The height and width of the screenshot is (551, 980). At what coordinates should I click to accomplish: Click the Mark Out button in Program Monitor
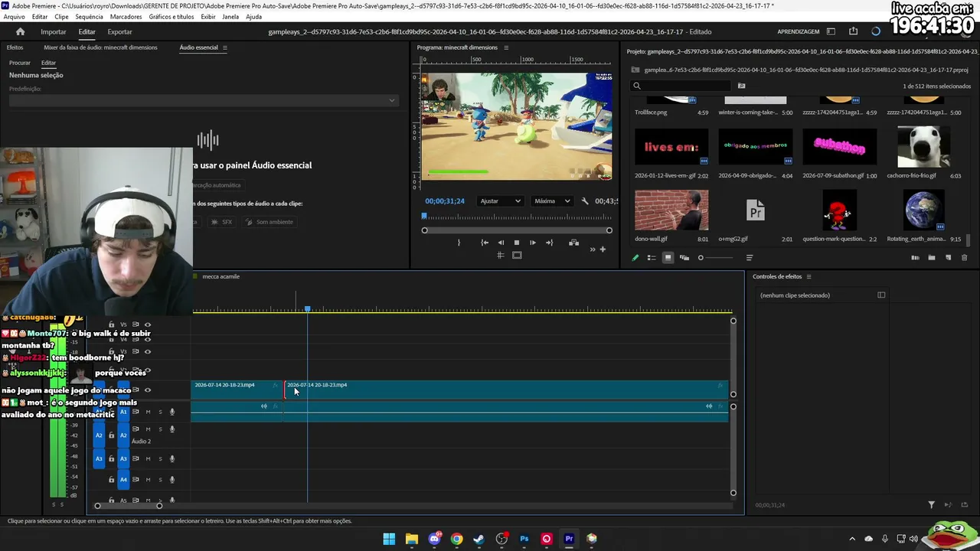pyautogui.click(x=459, y=243)
